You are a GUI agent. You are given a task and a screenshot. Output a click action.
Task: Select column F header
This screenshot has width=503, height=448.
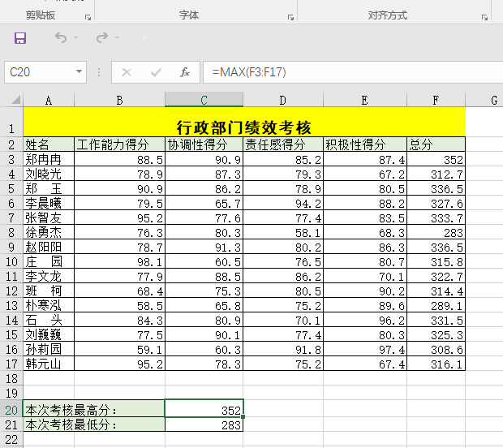[x=436, y=100]
